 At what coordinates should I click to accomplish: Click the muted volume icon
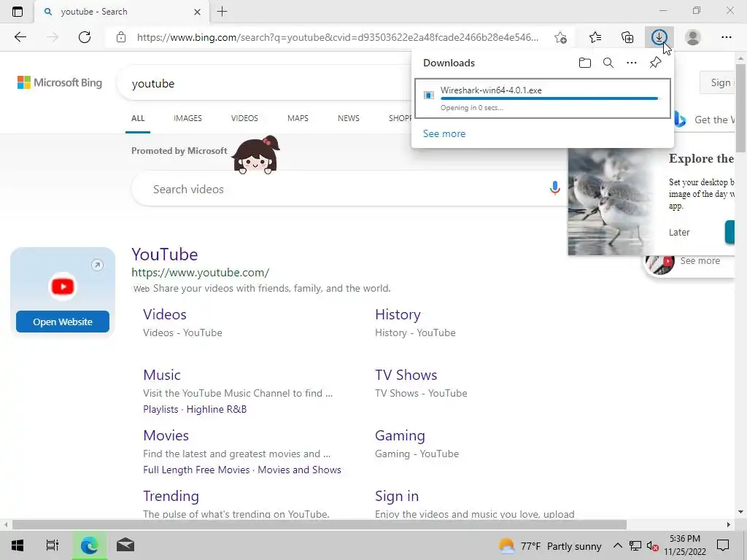652,546
